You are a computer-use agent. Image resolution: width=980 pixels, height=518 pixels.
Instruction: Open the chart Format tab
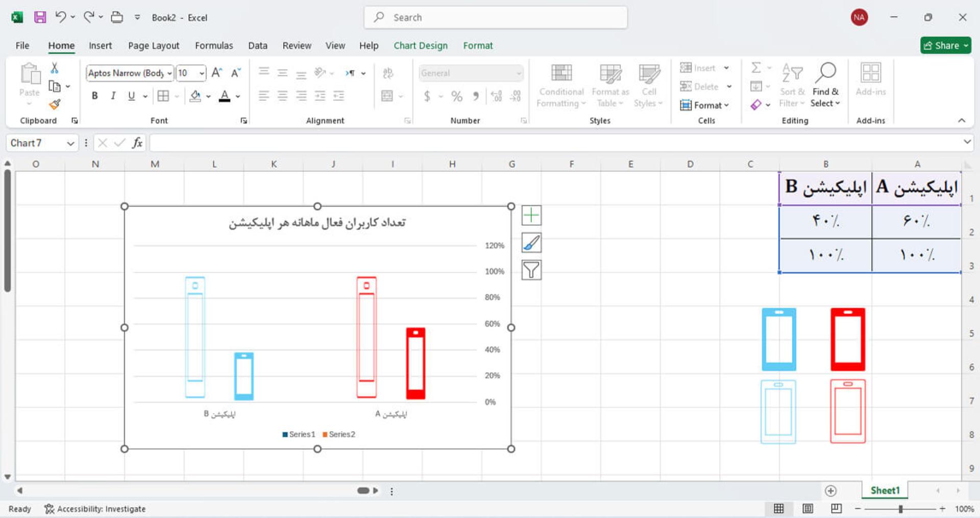click(x=478, y=45)
